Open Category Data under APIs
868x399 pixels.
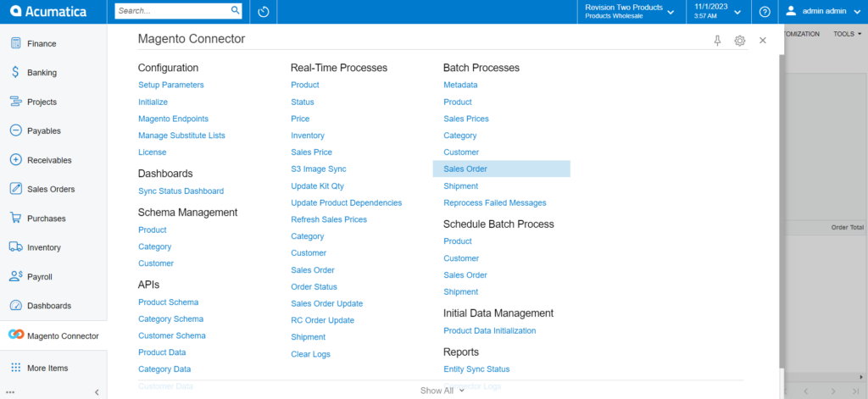(164, 369)
